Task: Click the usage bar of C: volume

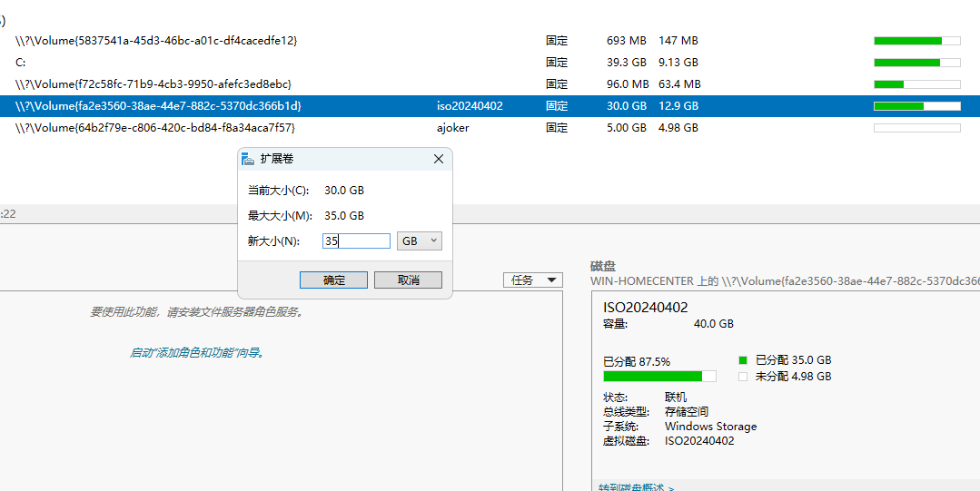Action: [x=916, y=63]
